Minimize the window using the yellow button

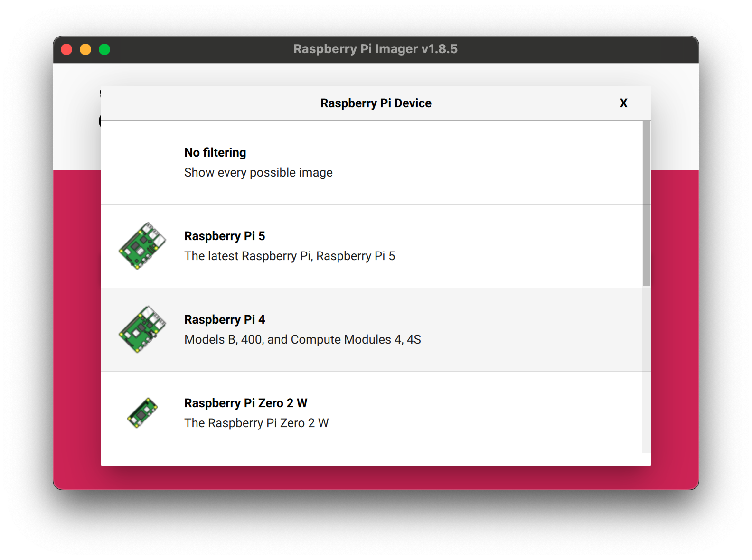click(85, 49)
